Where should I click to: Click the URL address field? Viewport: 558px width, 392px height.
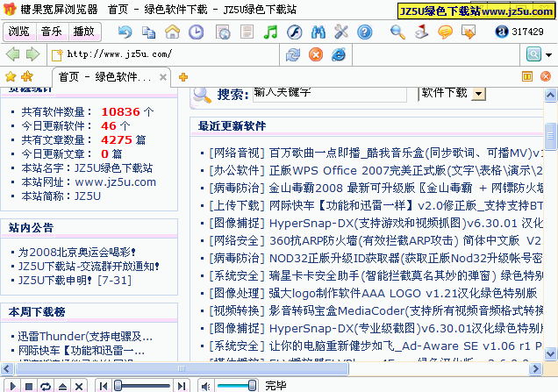[164, 54]
